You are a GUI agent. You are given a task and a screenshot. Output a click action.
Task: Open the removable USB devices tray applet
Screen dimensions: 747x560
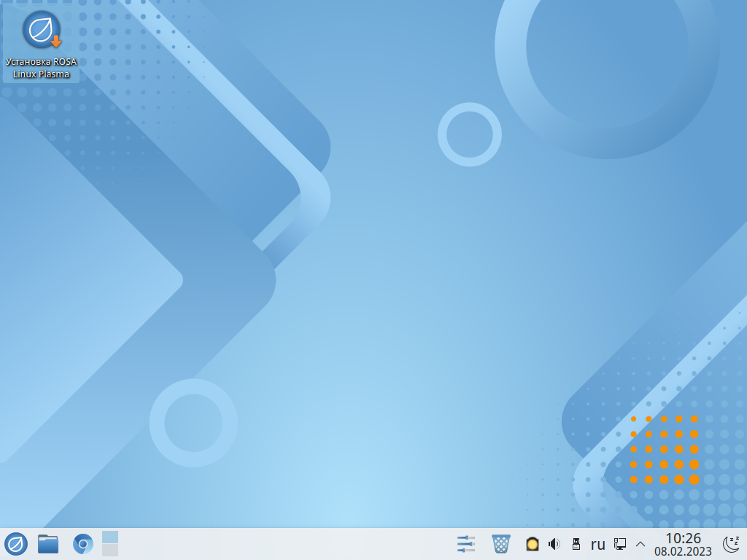point(576,544)
